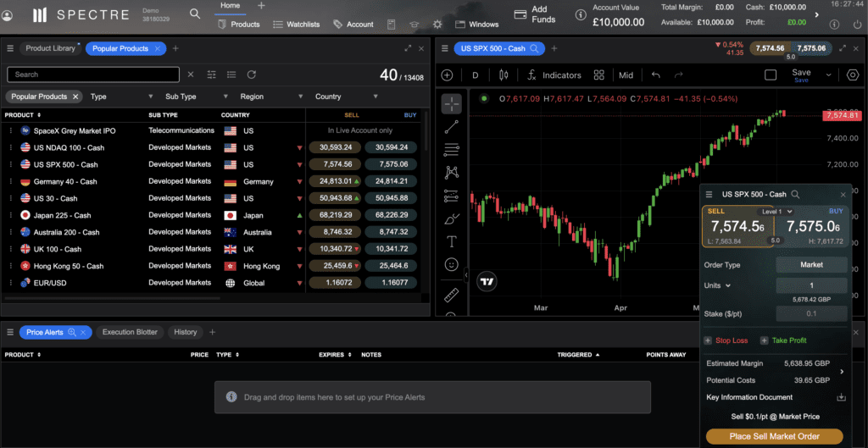Clear the product search with X icon
The height and width of the screenshot is (448, 868).
191,75
